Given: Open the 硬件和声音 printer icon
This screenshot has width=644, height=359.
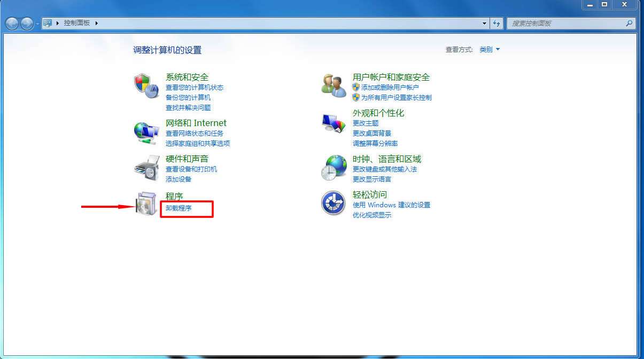Looking at the screenshot, I should pyautogui.click(x=146, y=168).
